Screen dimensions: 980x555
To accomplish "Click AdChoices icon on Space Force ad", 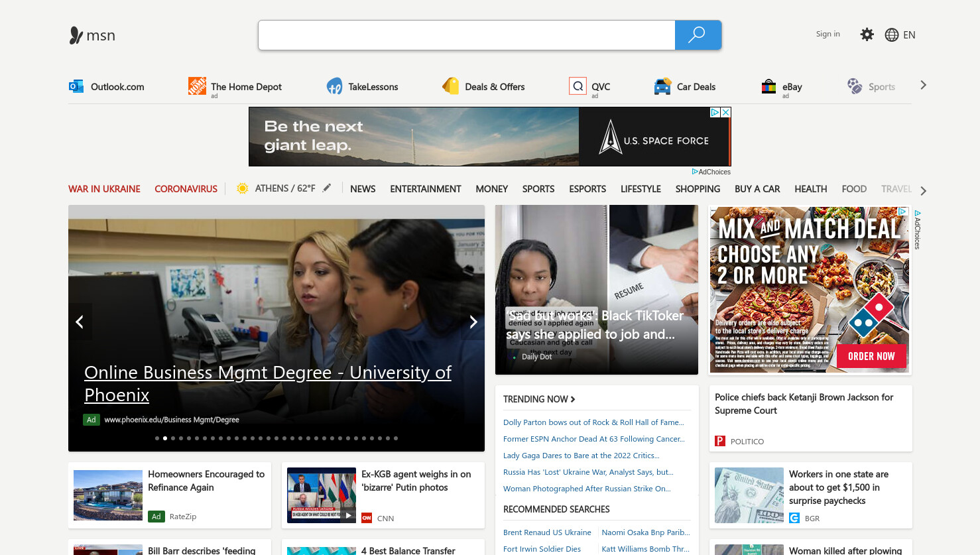I will (x=715, y=113).
